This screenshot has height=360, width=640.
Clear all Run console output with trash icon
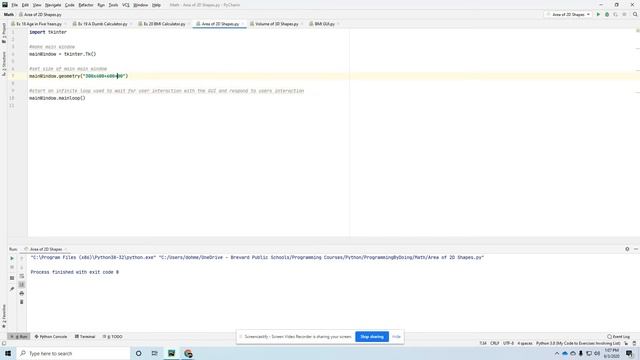[22, 302]
